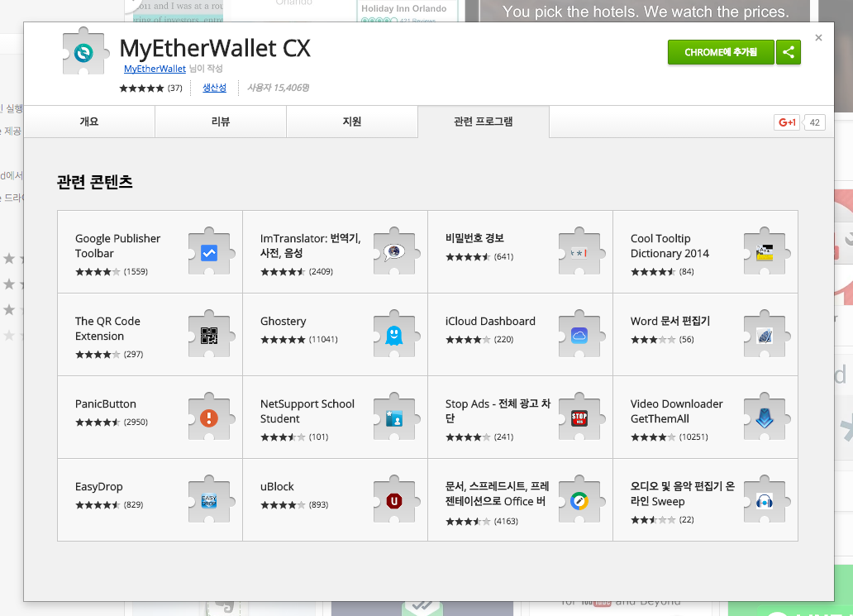Click Holiday Inn Orlando in background page

point(403,9)
